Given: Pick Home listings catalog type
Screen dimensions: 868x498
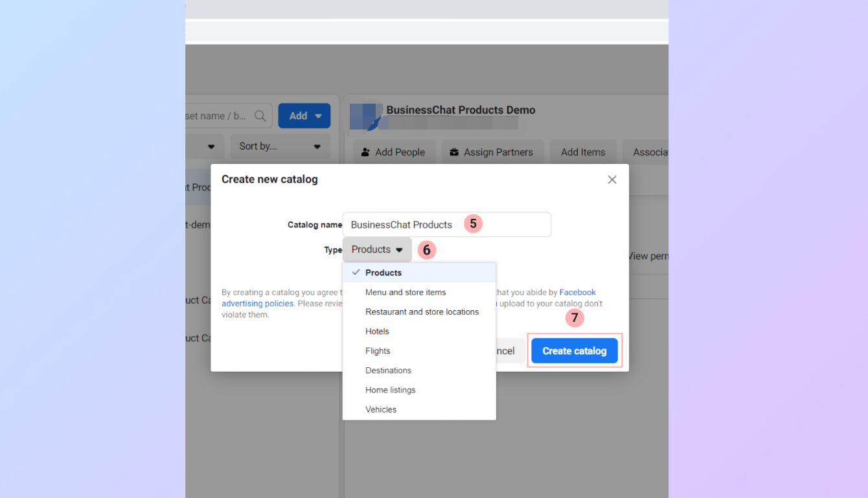Looking at the screenshot, I should pyautogui.click(x=419, y=389).
